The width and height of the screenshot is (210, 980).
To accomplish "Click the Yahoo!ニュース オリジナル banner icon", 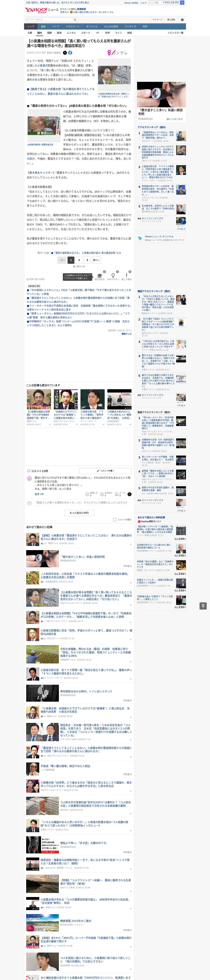I will pyautogui.click(x=141, y=238).
